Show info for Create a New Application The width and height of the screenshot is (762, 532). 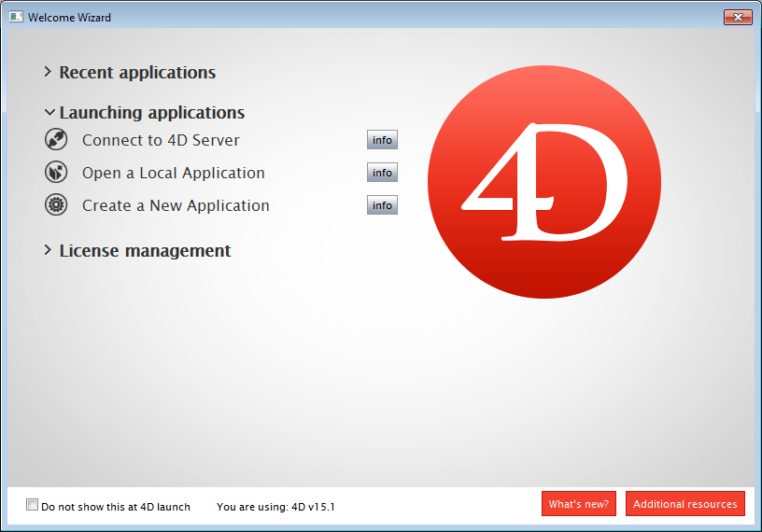[x=382, y=205]
